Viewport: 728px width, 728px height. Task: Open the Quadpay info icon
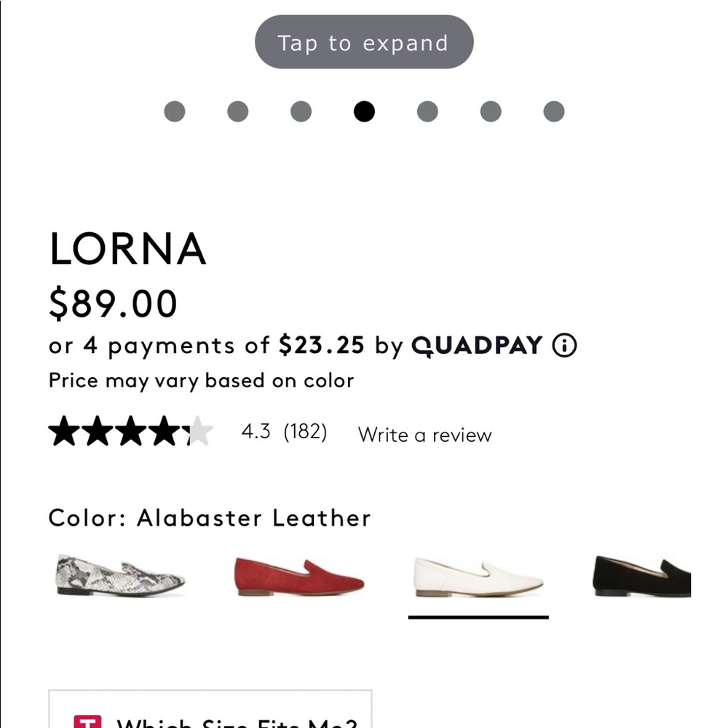(564, 345)
